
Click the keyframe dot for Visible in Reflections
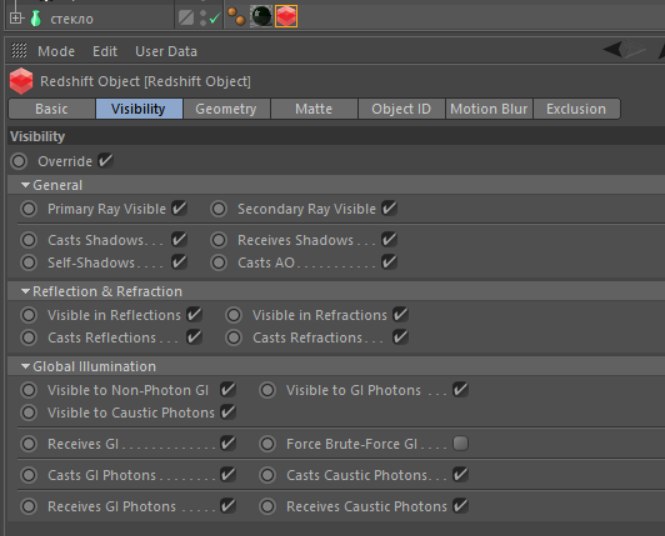[x=29, y=315]
